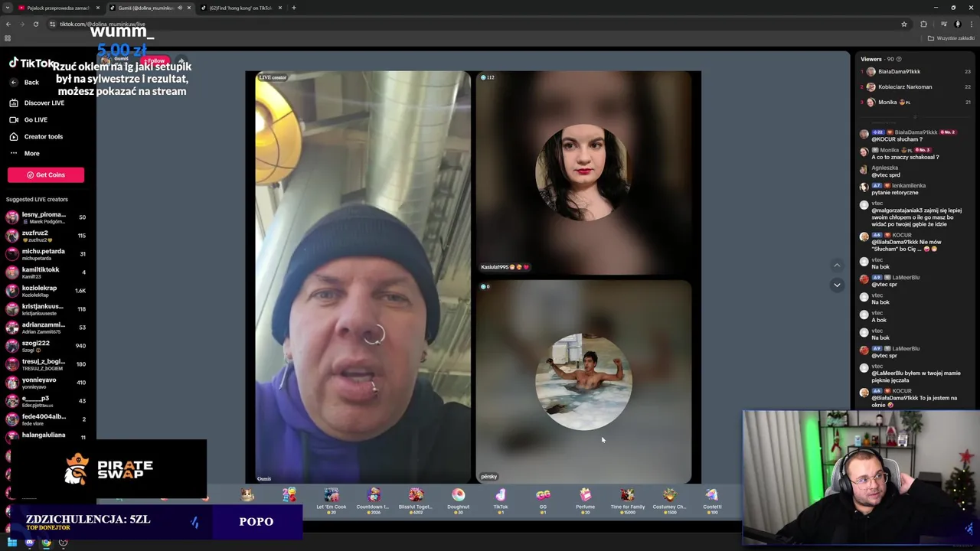Open suggested creator szogi222

(x=46, y=346)
